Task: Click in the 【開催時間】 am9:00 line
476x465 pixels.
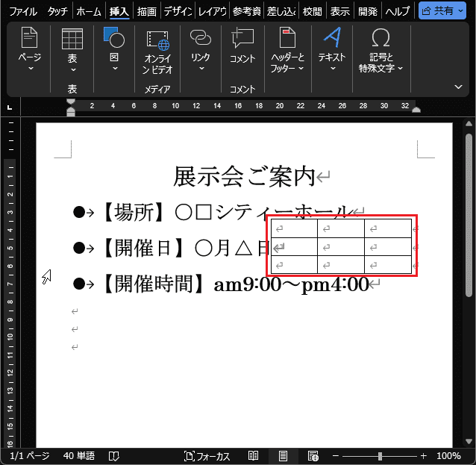Action: tap(236, 284)
